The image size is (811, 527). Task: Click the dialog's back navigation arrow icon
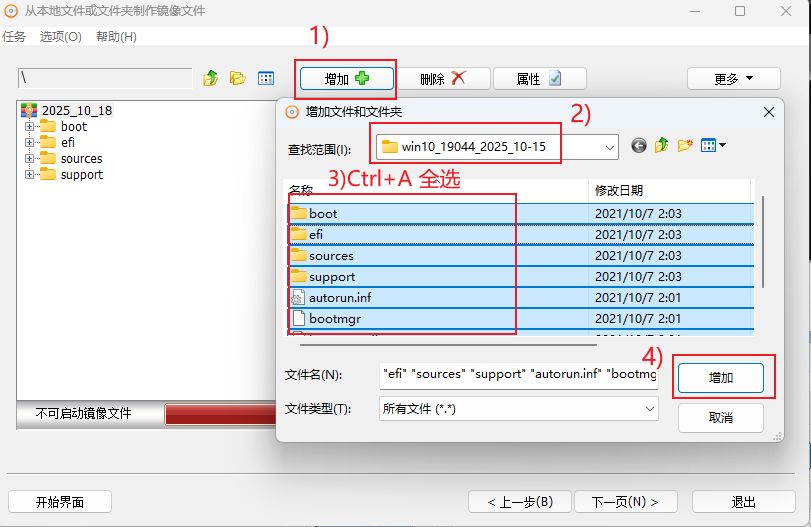(x=639, y=146)
